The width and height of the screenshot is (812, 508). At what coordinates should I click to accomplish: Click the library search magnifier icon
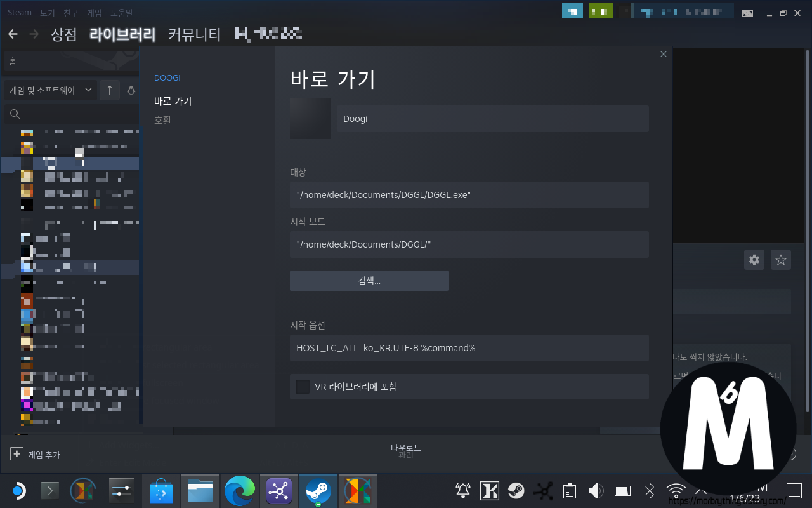pos(15,114)
